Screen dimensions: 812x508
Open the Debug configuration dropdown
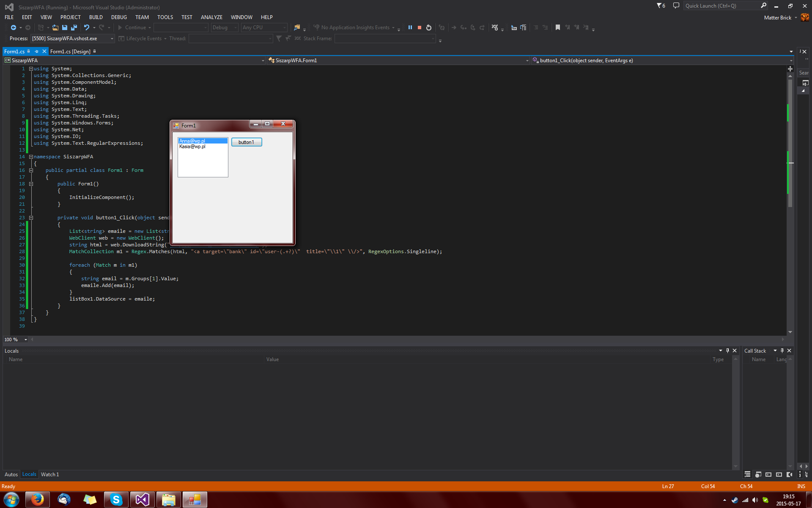[236, 28]
